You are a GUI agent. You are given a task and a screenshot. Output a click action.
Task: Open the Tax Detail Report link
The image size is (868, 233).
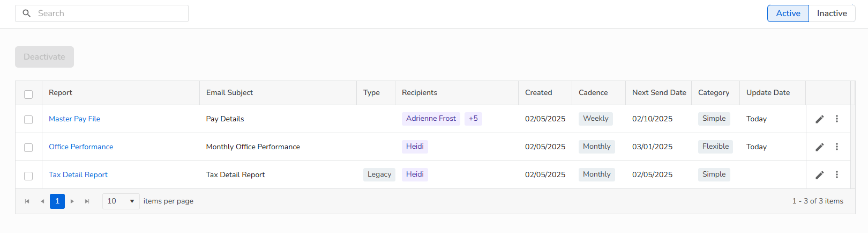tap(78, 174)
